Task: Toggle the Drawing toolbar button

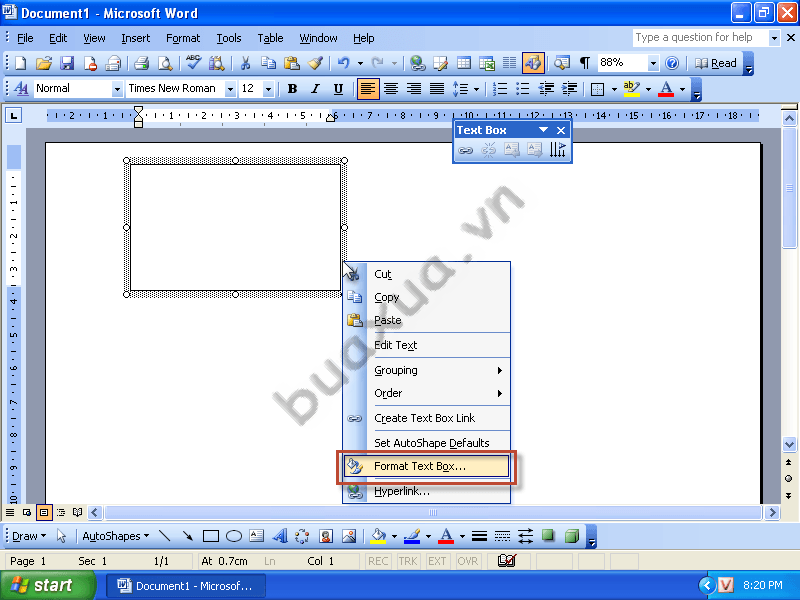Action: [533, 63]
